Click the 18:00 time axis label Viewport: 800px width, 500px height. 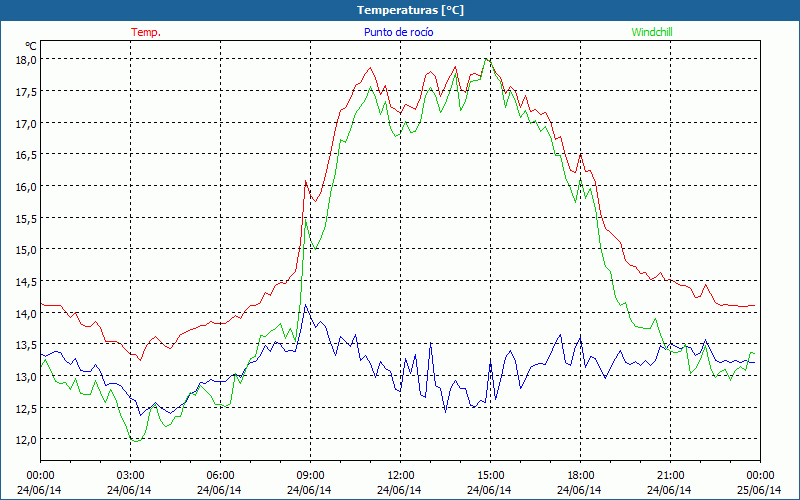click(x=580, y=476)
